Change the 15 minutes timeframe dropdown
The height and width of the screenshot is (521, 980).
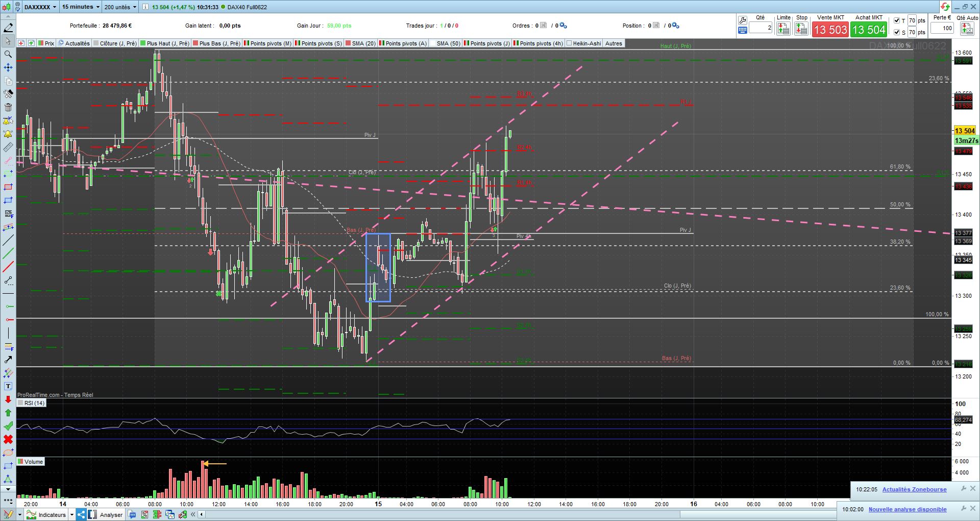[x=81, y=7]
